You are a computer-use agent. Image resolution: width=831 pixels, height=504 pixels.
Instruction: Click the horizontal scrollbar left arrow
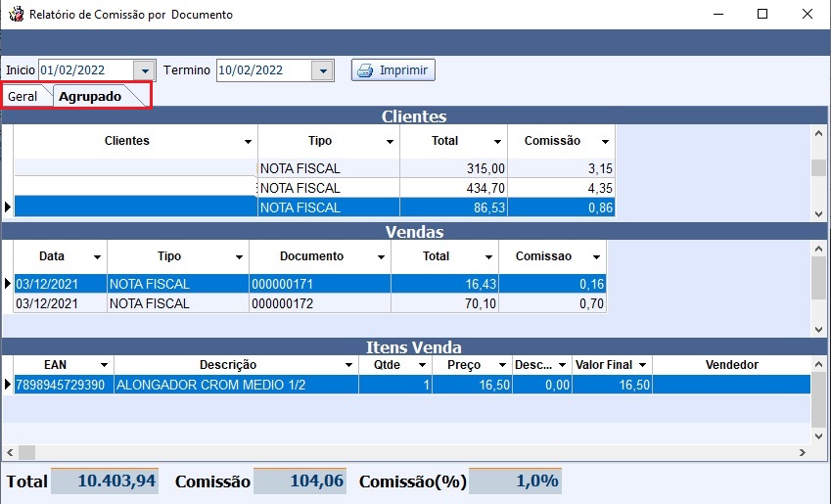9,452
